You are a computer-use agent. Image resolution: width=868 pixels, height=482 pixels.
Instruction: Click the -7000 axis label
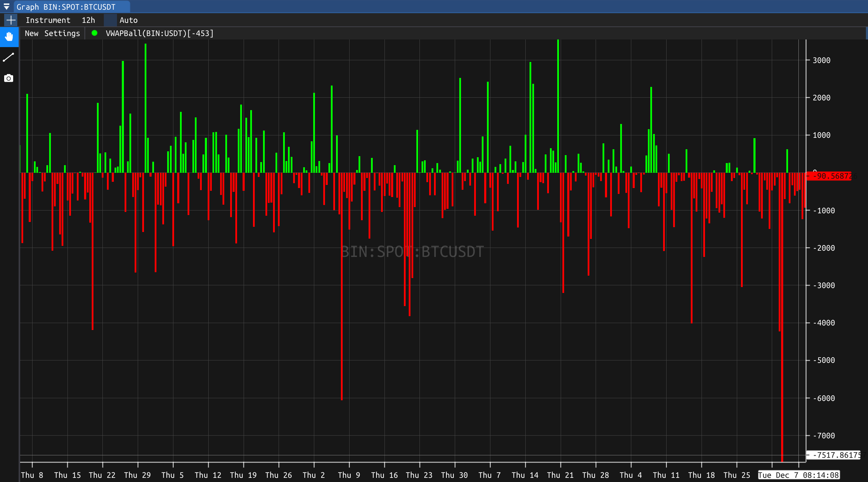pyautogui.click(x=824, y=436)
